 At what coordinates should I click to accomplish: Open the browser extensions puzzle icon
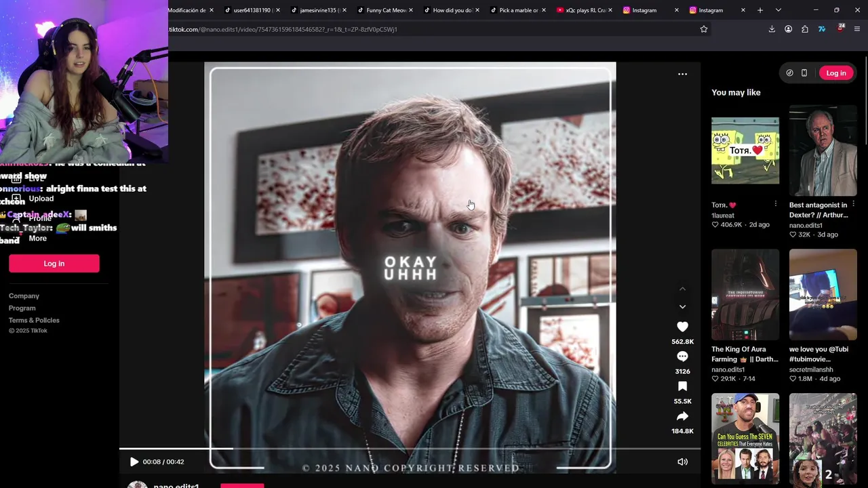[x=805, y=29]
